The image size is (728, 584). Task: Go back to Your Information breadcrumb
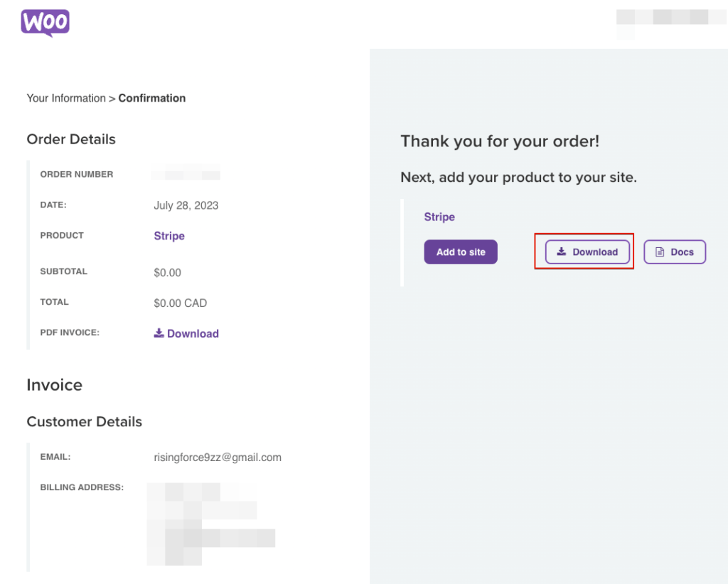[66, 98]
